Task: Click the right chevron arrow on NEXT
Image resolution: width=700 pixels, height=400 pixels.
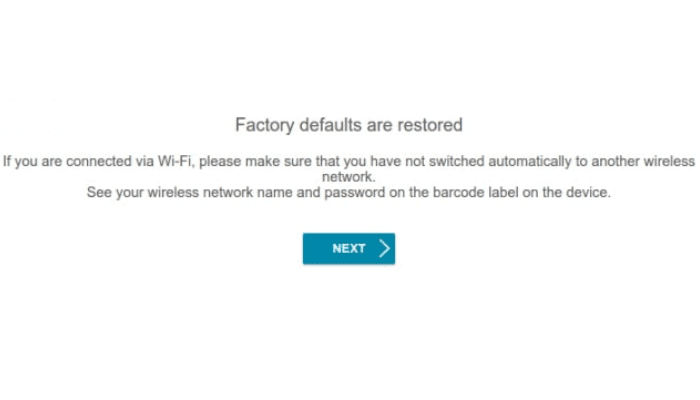Action: pyautogui.click(x=385, y=249)
